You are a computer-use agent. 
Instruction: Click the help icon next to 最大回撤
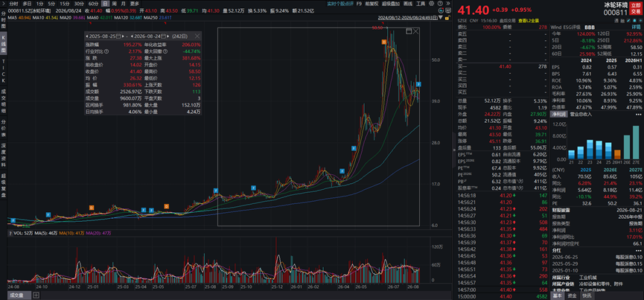[x=165, y=51]
